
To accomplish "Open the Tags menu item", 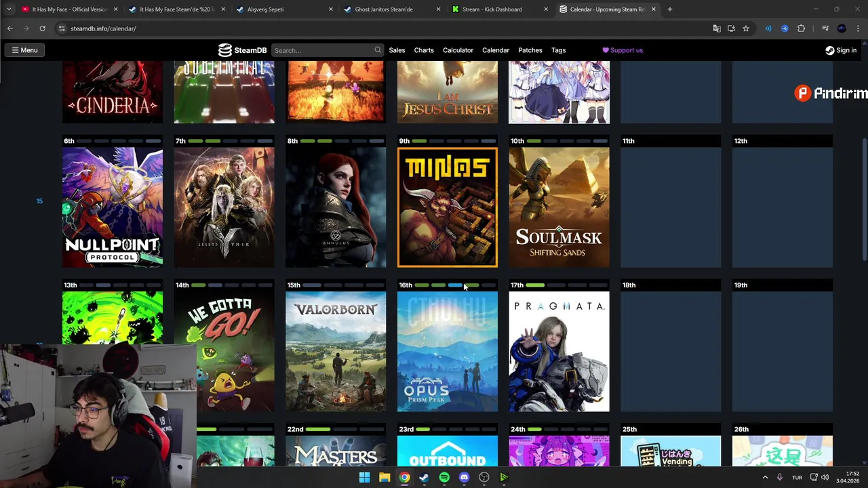I will [558, 50].
